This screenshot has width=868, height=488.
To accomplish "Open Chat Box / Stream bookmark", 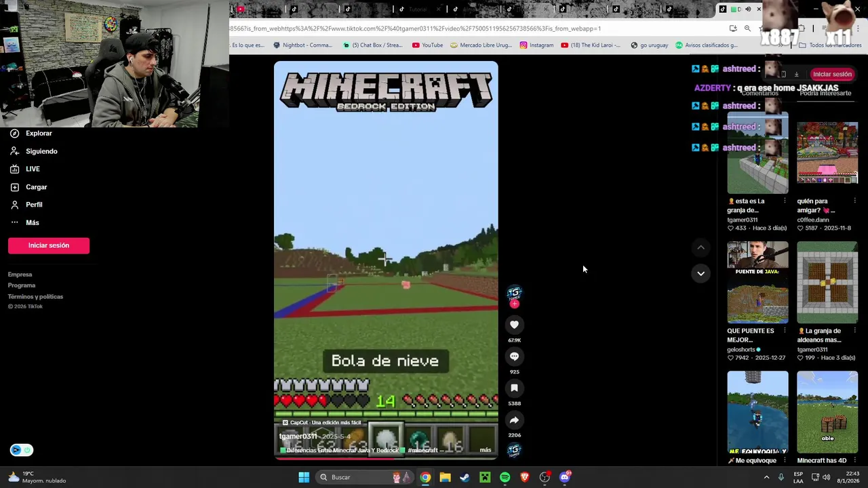I will pos(372,45).
